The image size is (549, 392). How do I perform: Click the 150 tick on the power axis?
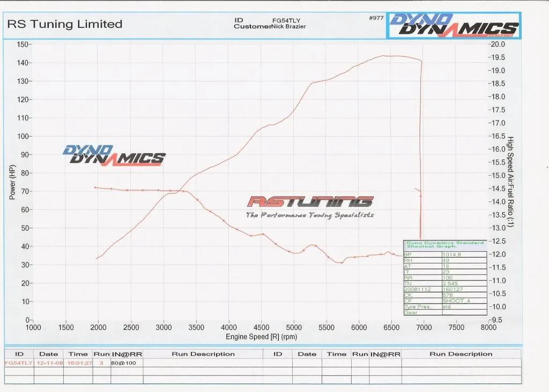[23, 44]
